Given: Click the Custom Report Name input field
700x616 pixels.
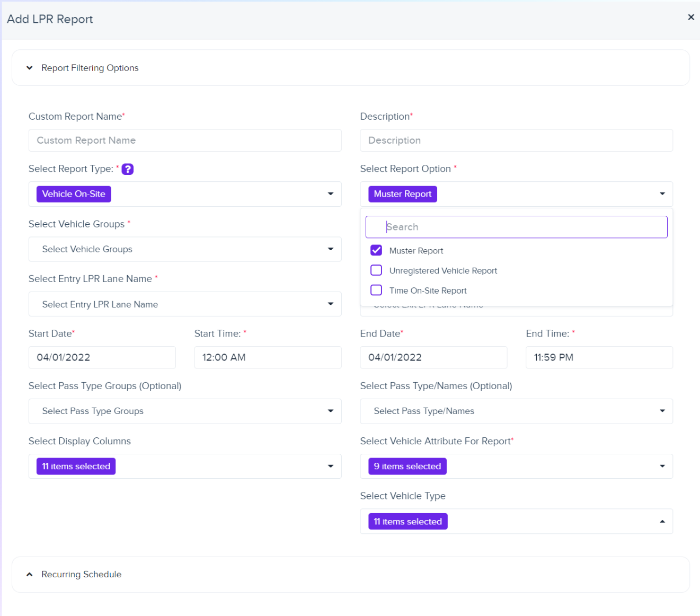Looking at the screenshot, I should [184, 140].
